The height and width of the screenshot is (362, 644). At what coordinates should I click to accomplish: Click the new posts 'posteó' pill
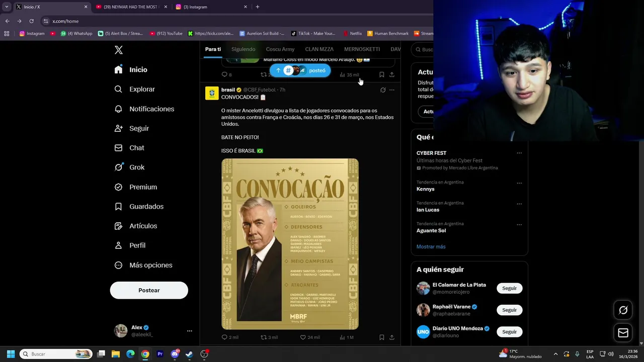coord(300,70)
